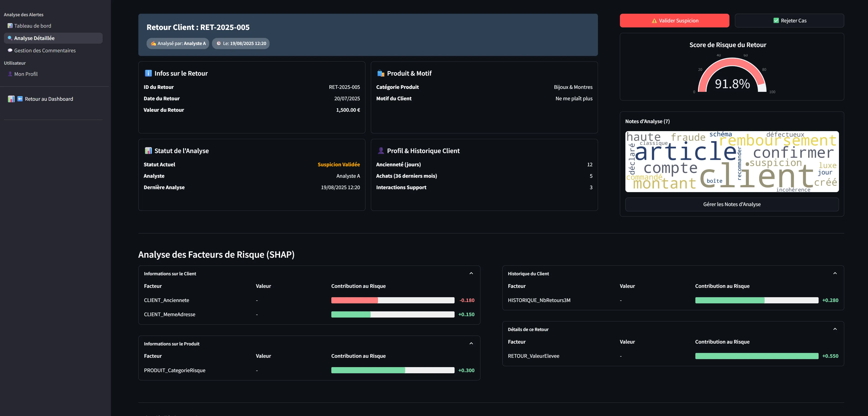Click the 1,500.00 € return value
This screenshot has height=416, width=868.
348,110
